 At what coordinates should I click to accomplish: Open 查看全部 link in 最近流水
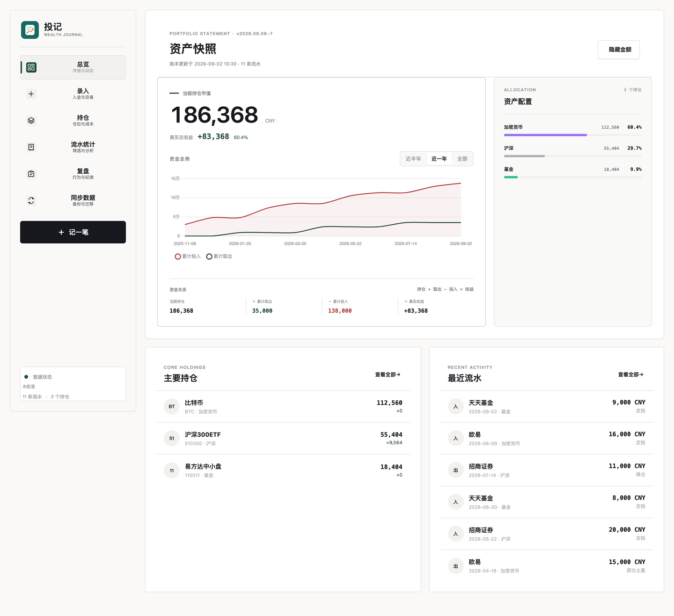click(630, 374)
